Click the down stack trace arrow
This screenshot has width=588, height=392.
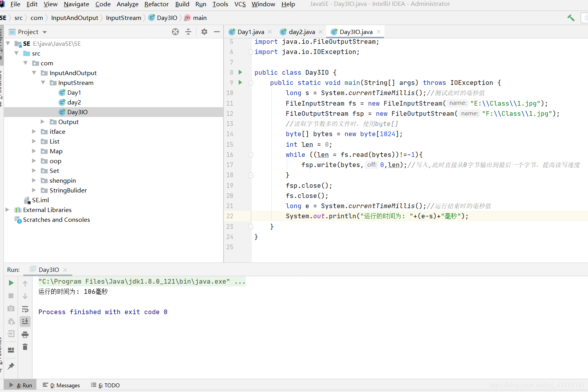pos(25,296)
